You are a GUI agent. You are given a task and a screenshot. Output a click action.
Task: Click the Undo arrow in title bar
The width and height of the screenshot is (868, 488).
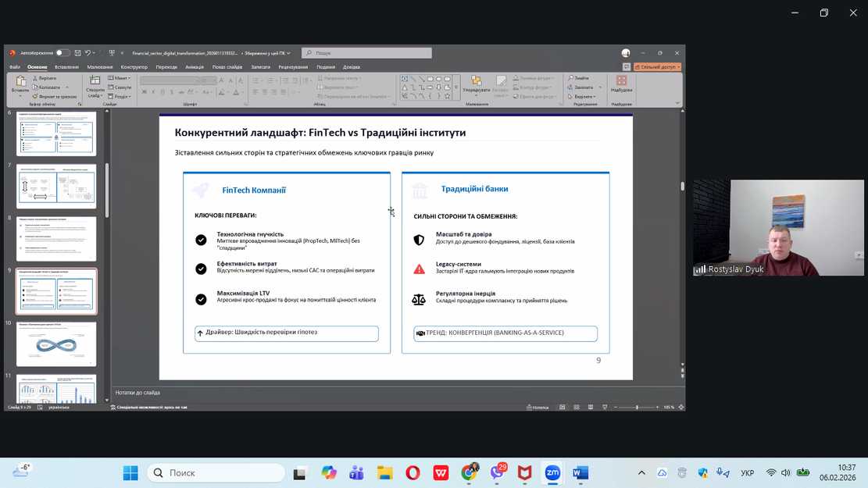tap(88, 53)
